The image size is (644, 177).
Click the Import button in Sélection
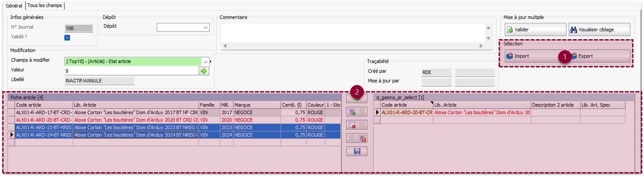click(535, 56)
